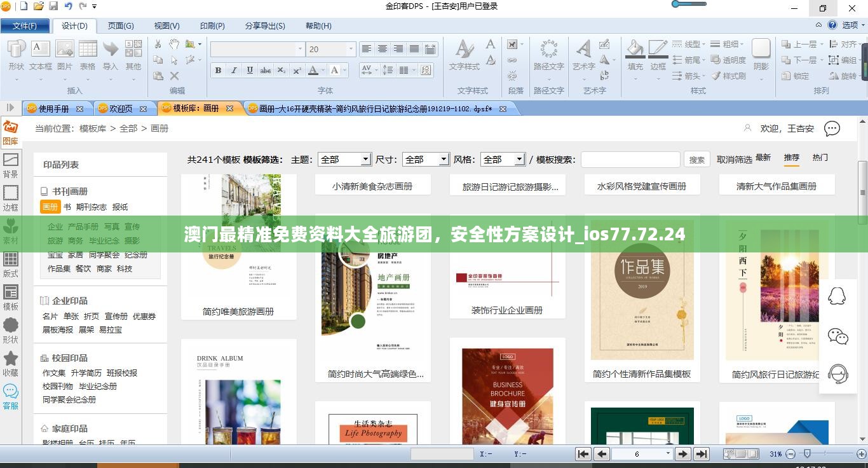
Task: Select the 旅游 category link
Action: [55, 241]
